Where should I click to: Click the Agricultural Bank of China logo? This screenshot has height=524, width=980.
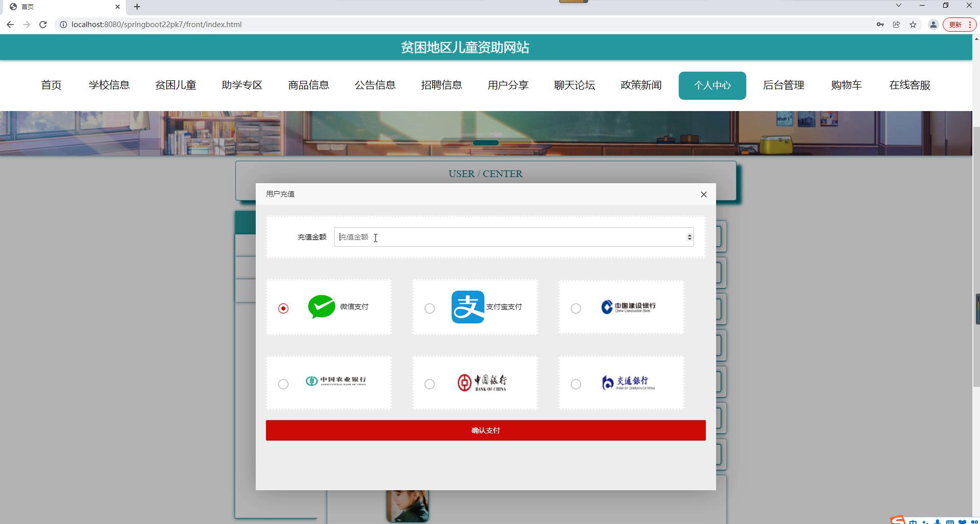pyautogui.click(x=336, y=381)
